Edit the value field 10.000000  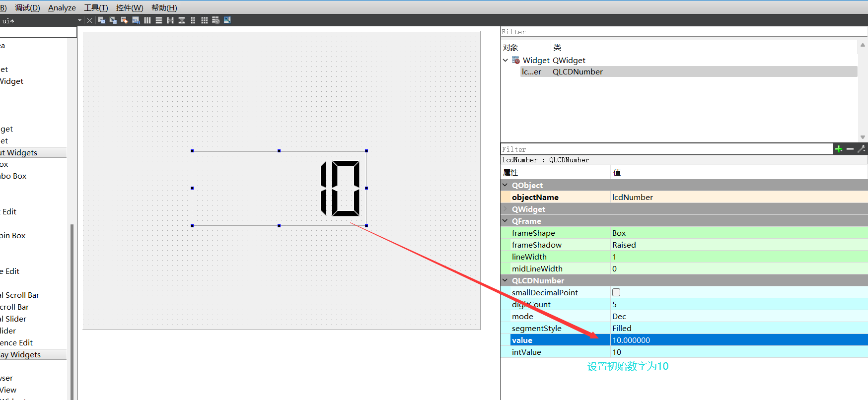click(739, 340)
